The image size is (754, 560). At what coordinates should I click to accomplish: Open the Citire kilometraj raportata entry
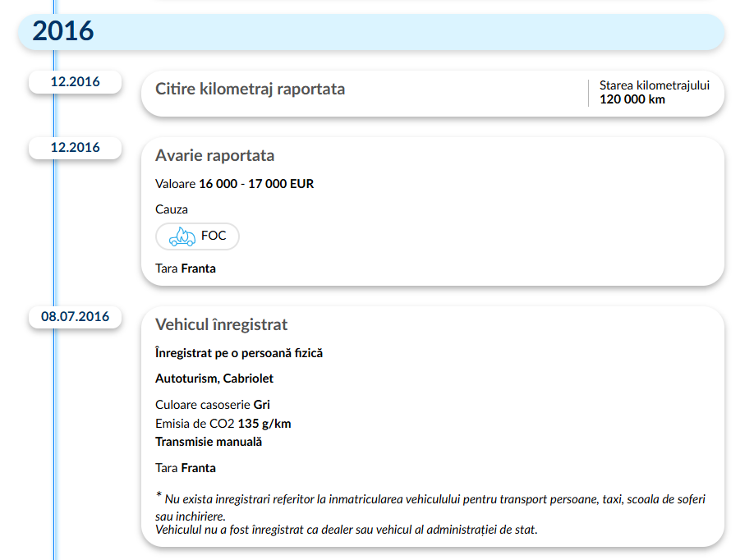[x=250, y=90]
